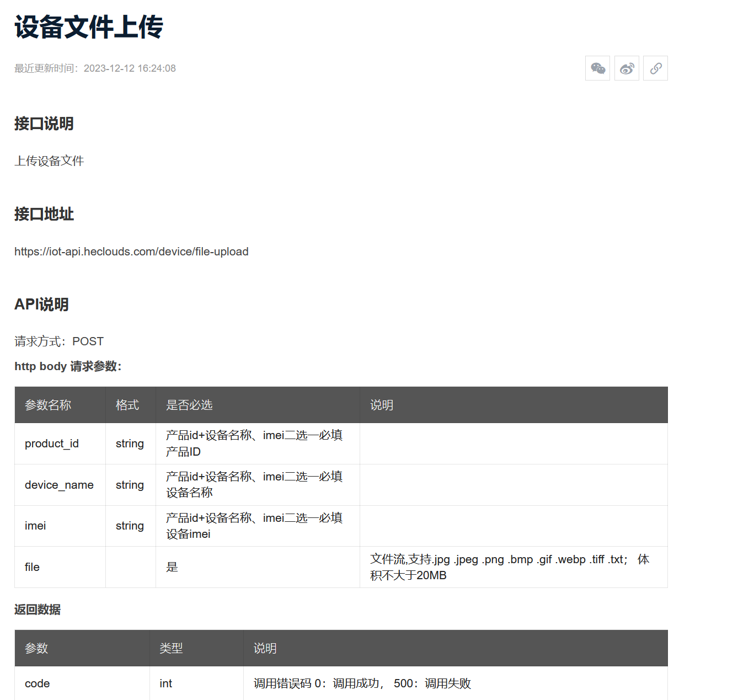Click the 是 required cell in the file row
The image size is (738, 700).
pyautogui.click(x=258, y=567)
